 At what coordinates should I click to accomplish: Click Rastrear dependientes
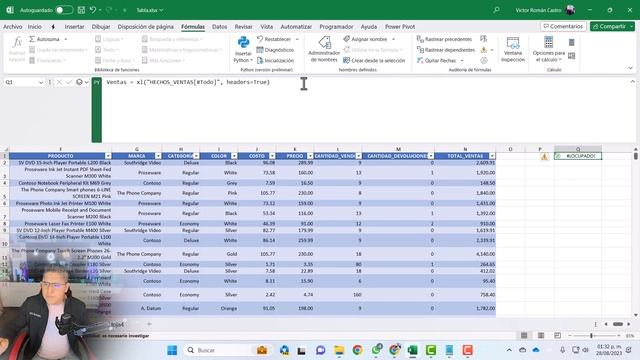tap(446, 50)
